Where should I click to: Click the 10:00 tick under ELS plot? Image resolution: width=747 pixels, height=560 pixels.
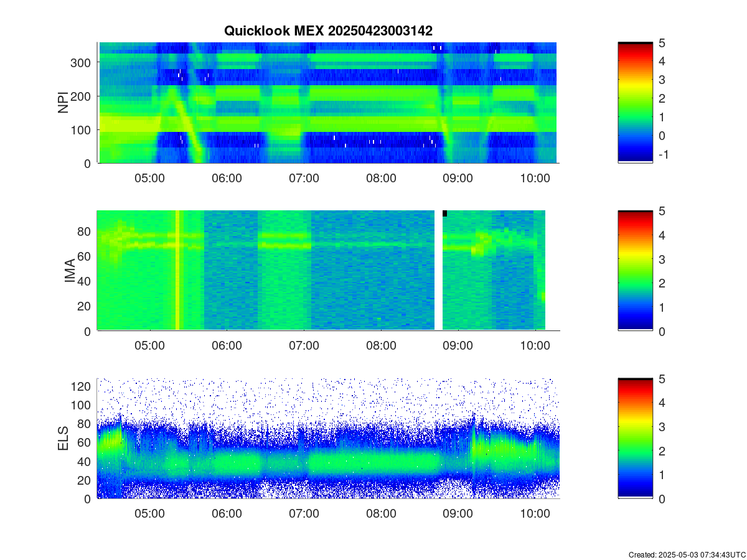click(535, 513)
